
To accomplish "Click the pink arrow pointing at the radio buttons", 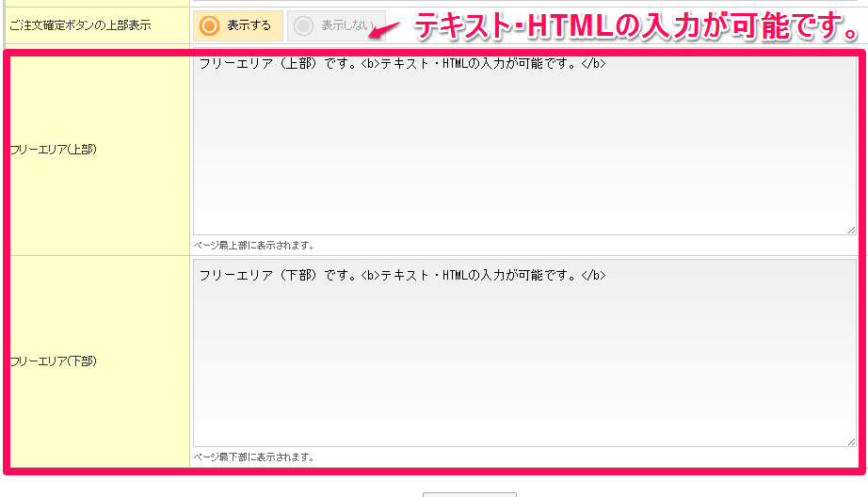I will (x=386, y=31).
